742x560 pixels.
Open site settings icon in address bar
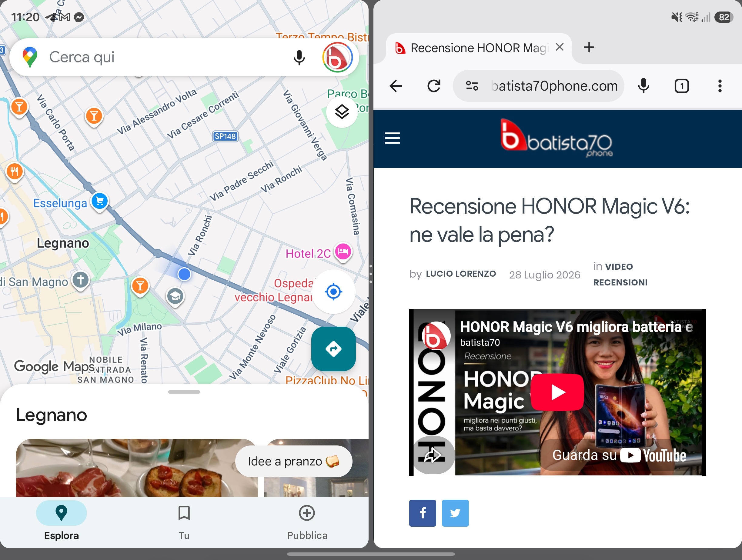coord(472,86)
